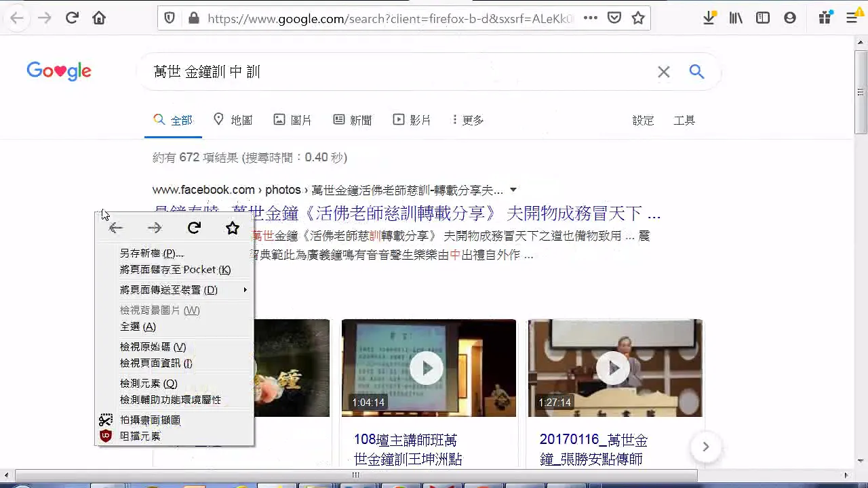Reload the page with the toolbar refresh icon
The image size is (868, 488).
click(72, 18)
